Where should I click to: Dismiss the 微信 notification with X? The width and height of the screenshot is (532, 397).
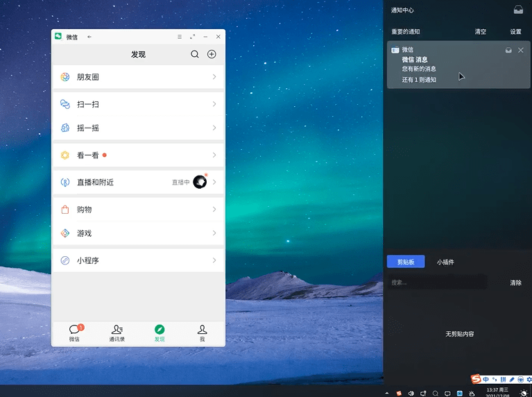(520, 50)
